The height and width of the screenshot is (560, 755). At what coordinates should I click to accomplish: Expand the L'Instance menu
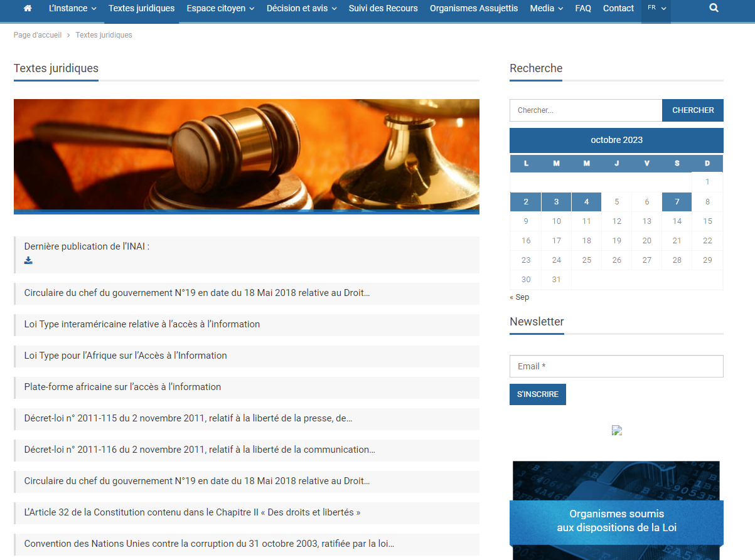(x=72, y=9)
